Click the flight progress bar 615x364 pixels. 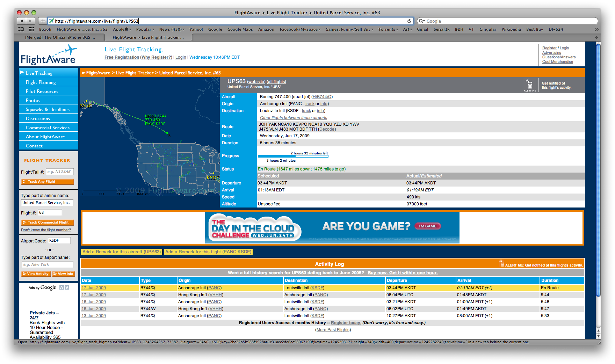(293, 156)
